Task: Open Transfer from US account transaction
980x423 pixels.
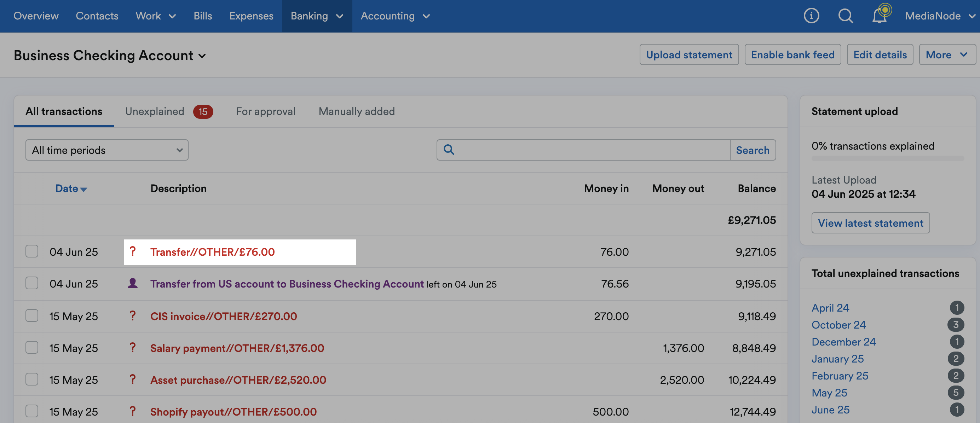Action: click(287, 283)
